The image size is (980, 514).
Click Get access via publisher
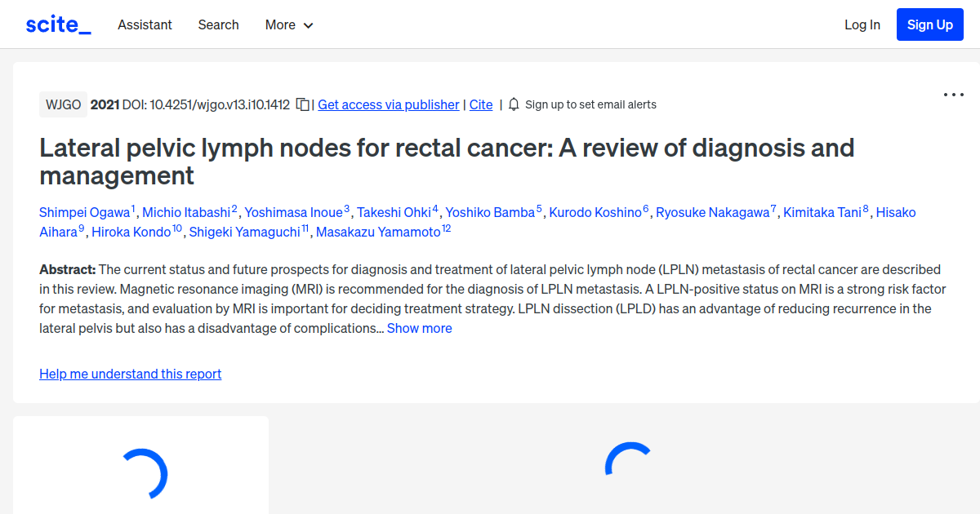[388, 104]
